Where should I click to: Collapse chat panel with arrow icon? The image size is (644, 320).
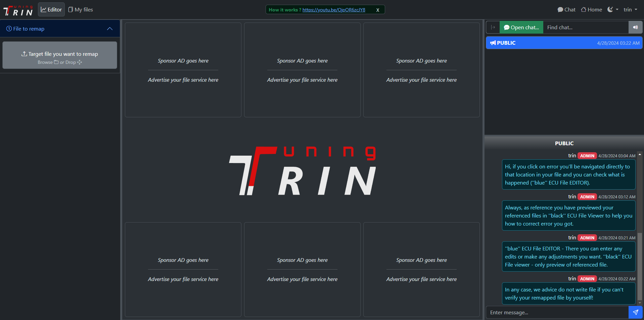click(493, 28)
